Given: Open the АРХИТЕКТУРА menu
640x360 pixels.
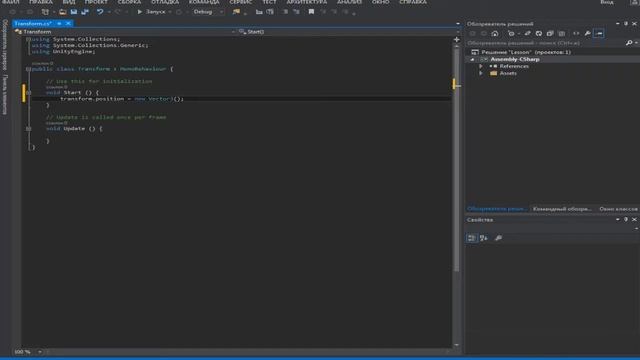Looking at the screenshot, I should 307,2.
